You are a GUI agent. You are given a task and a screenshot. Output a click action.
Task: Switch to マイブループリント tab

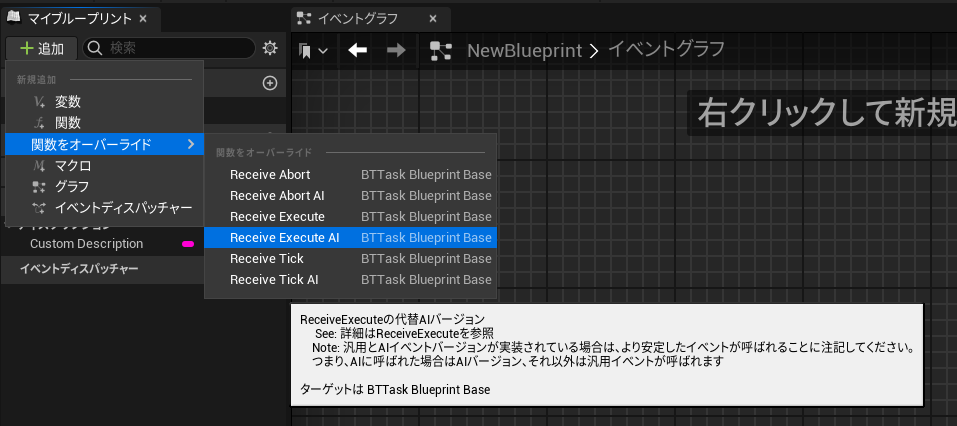80,19
